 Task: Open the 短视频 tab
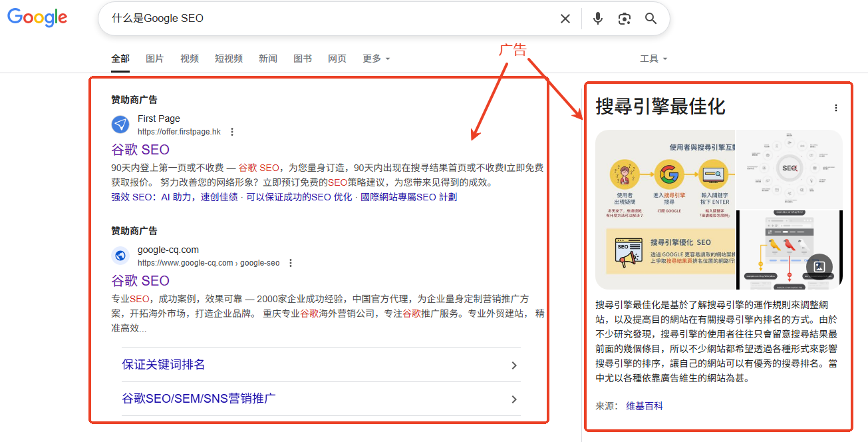tap(229, 59)
